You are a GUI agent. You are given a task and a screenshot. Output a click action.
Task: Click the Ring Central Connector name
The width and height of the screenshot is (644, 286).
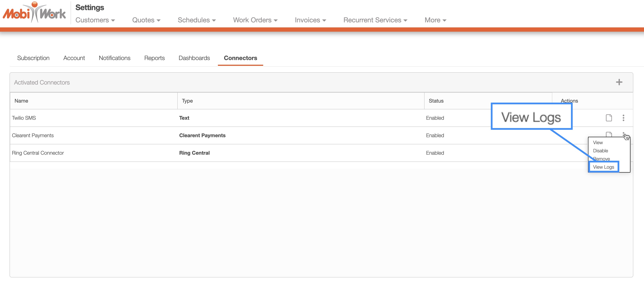click(x=38, y=153)
